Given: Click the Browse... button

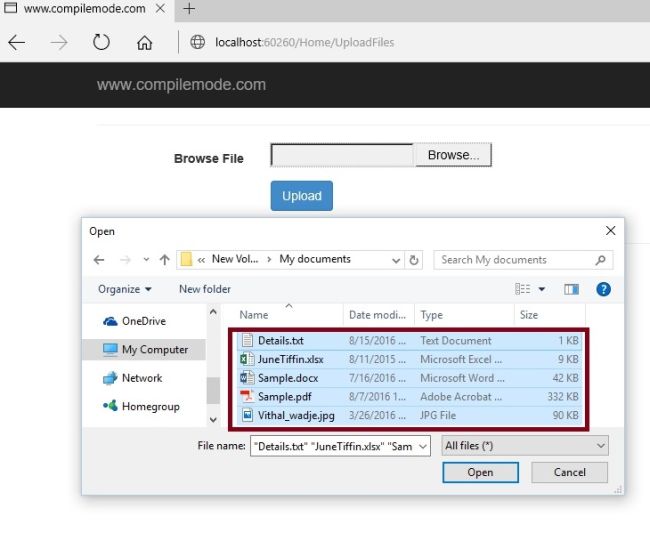Looking at the screenshot, I should point(453,155).
